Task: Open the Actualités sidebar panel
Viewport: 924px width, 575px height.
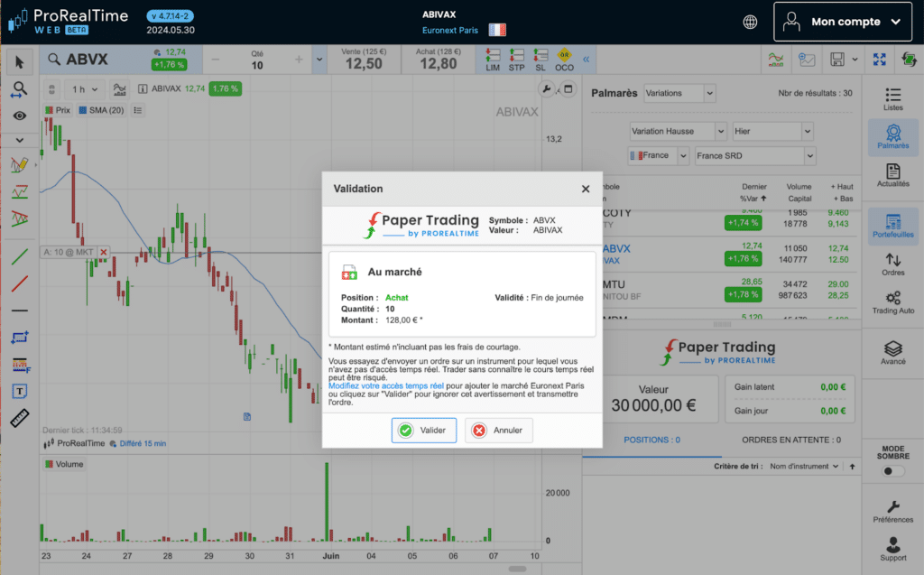Action: tap(892, 175)
